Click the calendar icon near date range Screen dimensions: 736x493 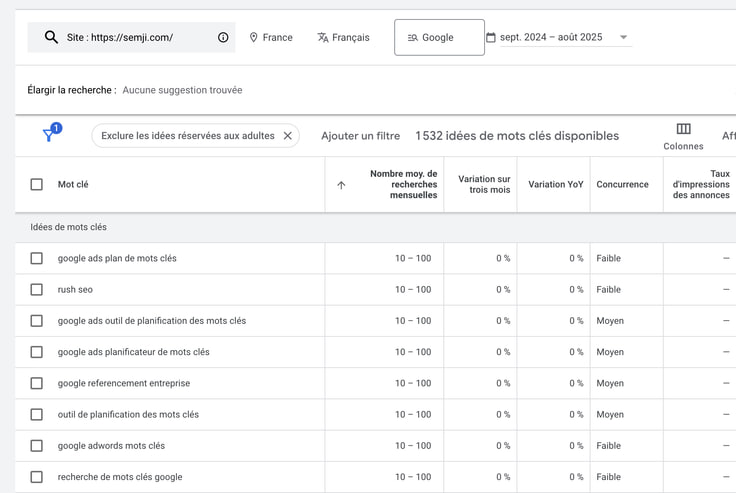tap(491, 37)
